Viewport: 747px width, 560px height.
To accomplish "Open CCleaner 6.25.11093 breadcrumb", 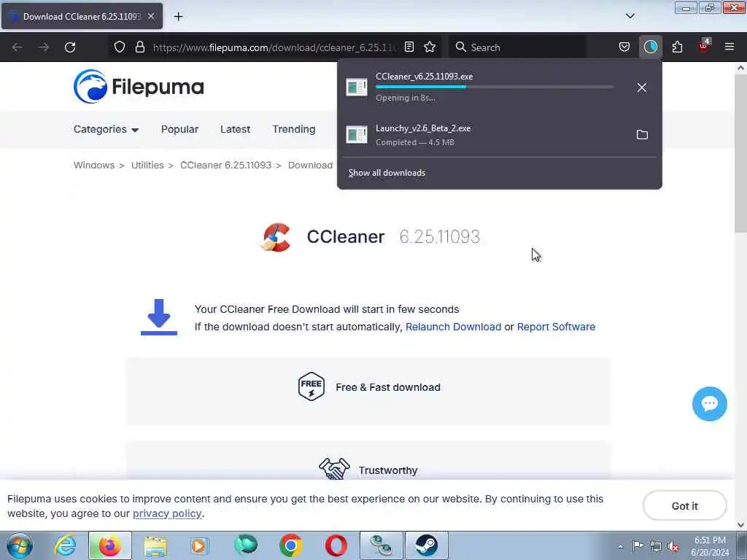I will pyautogui.click(x=225, y=166).
